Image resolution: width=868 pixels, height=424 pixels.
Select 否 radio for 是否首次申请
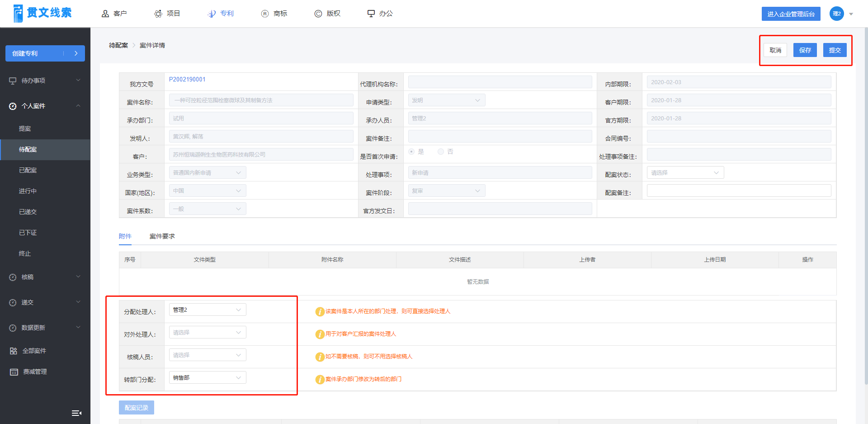point(441,152)
